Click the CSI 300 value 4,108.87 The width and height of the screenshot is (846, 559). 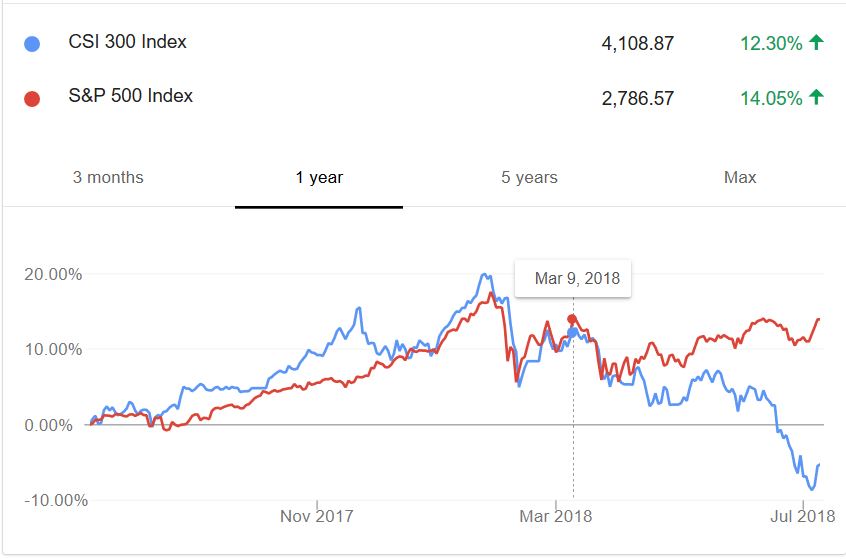click(x=638, y=44)
